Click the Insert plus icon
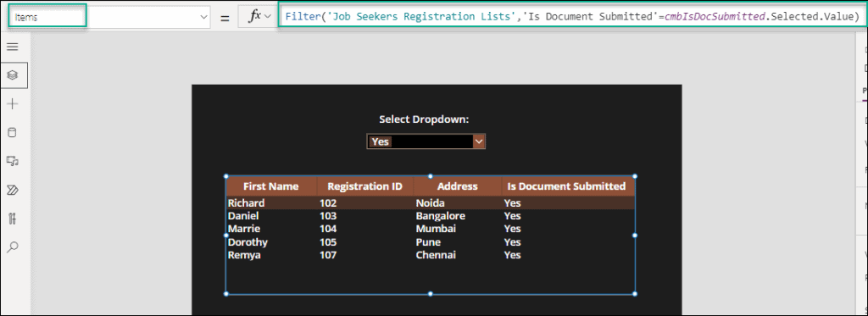The width and height of the screenshot is (868, 316). point(12,104)
